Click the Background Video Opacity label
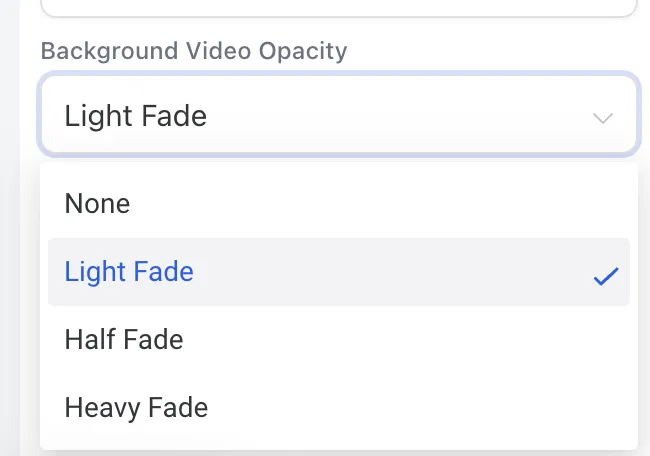650x456 pixels. 193,51
